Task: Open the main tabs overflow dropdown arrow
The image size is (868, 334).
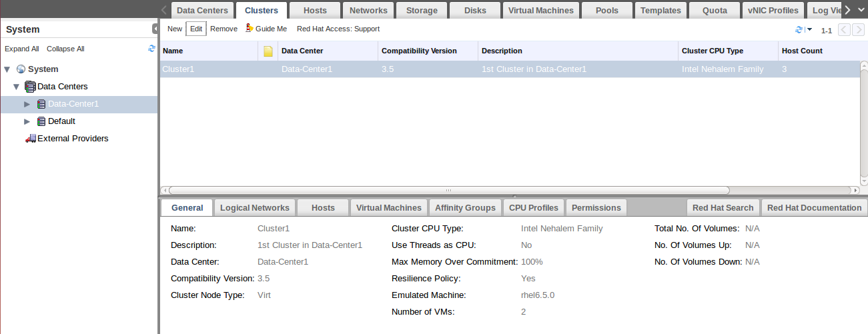Action: 861,10
